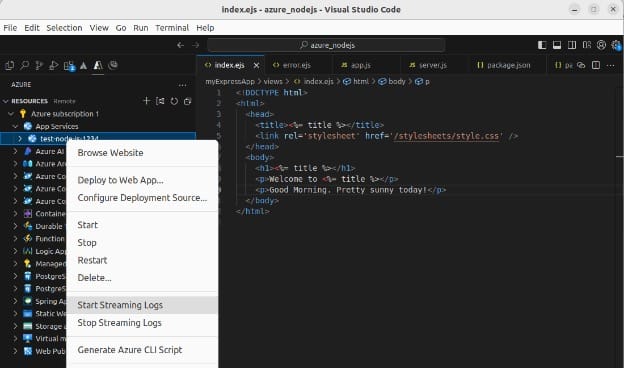
Task: Click views folder in the breadcrumb
Action: pyautogui.click(x=273, y=82)
